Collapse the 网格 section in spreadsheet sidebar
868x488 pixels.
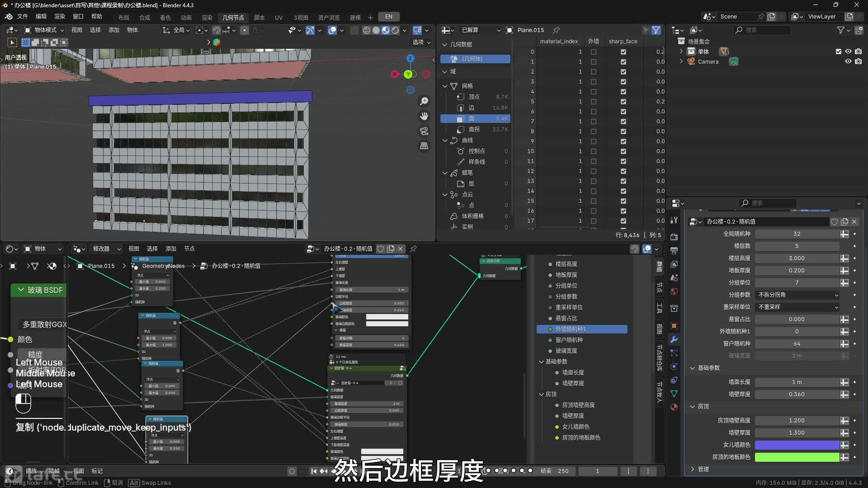(x=445, y=86)
